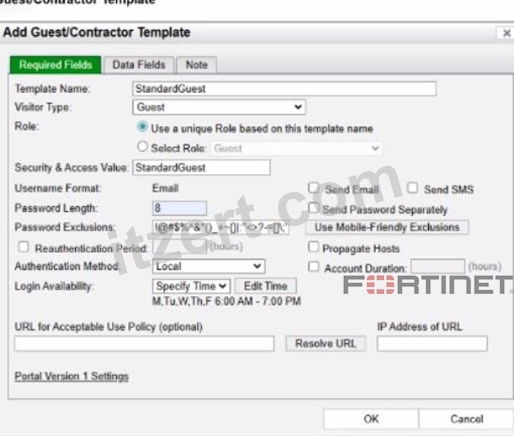Close the Add Guest/Contractor Template dialog

[x=506, y=33]
